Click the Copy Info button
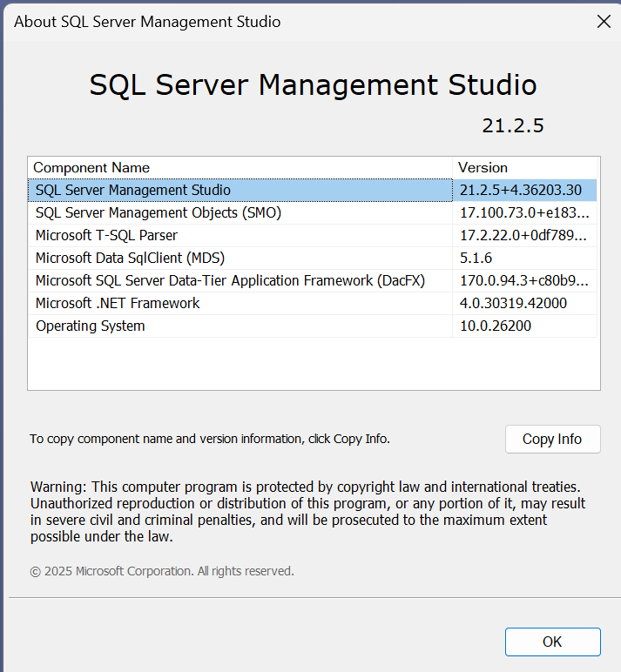Viewport: 621px width, 672px height. [553, 439]
